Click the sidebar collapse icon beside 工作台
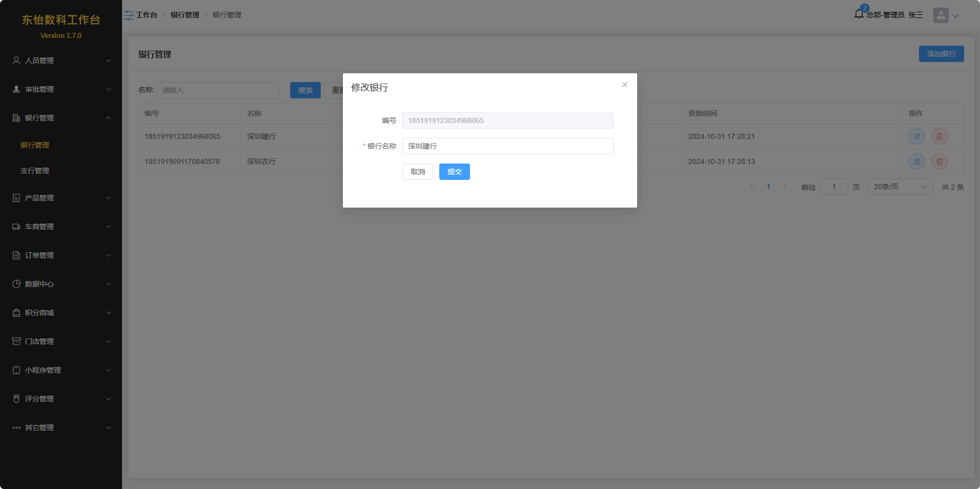 [x=129, y=15]
